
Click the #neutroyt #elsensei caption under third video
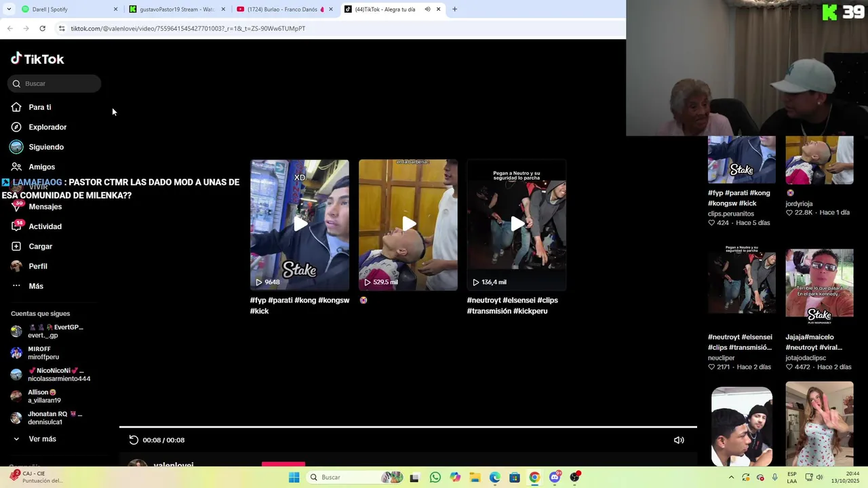pos(513,306)
